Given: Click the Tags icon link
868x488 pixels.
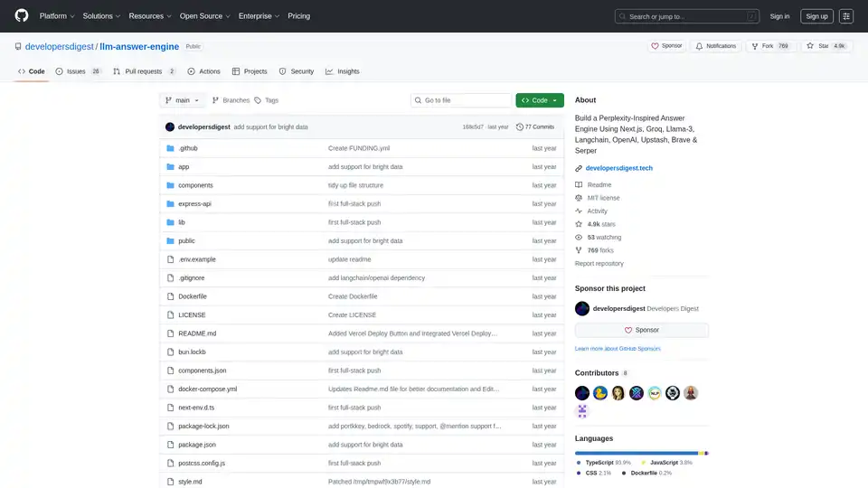Looking at the screenshot, I should click(258, 100).
